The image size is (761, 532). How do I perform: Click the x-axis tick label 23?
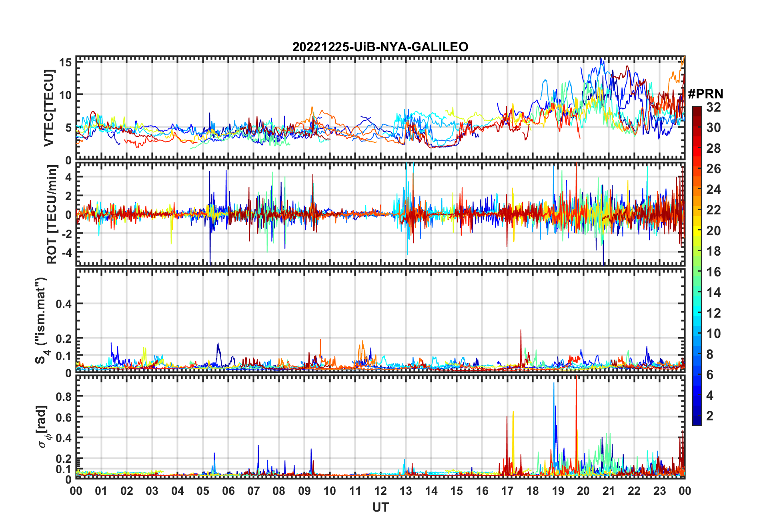pyautogui.click(x=659, y=491)
